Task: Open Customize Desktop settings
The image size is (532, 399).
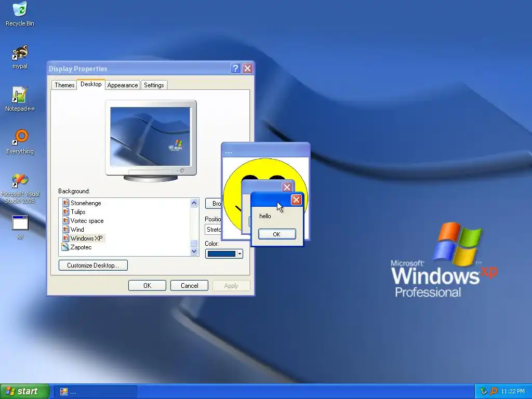Action: coord(93,265)
